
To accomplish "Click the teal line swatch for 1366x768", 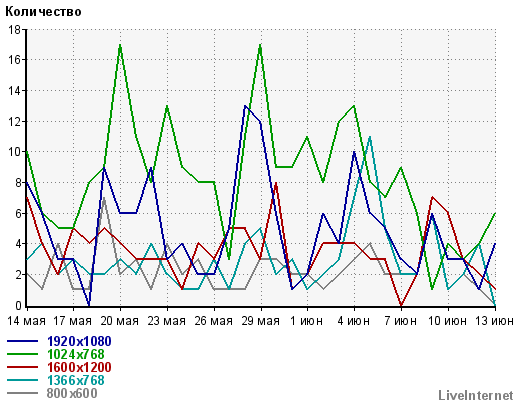I will 22,380.
